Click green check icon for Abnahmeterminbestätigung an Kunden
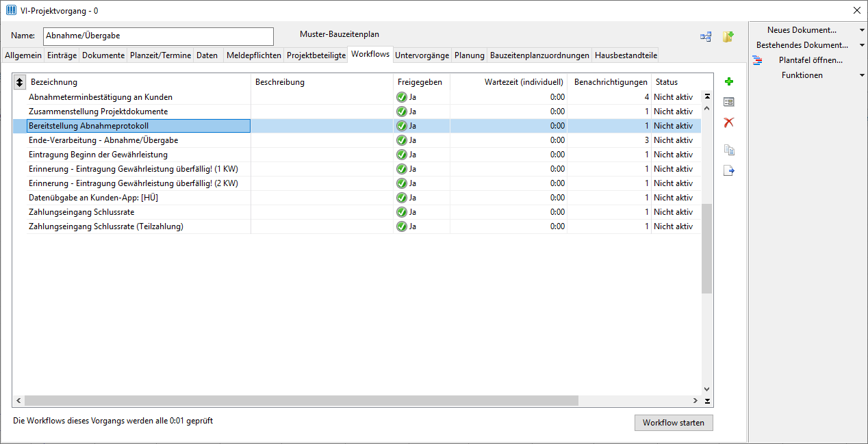Image resolution: width=868 pixels, height=444 pixels. [401, 97]
